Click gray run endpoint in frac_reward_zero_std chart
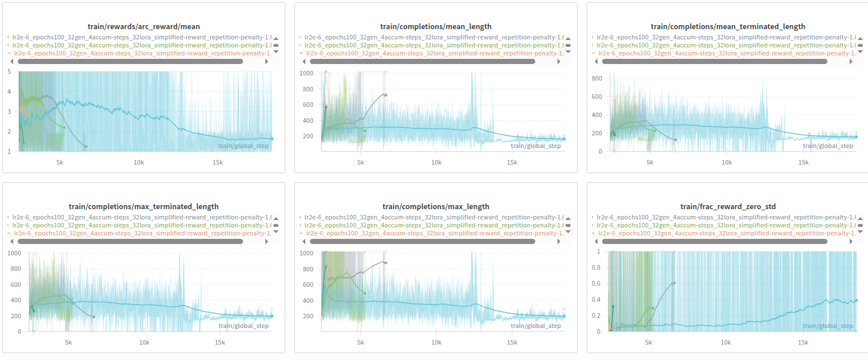The image size is (868, 360). pos(674,283)
